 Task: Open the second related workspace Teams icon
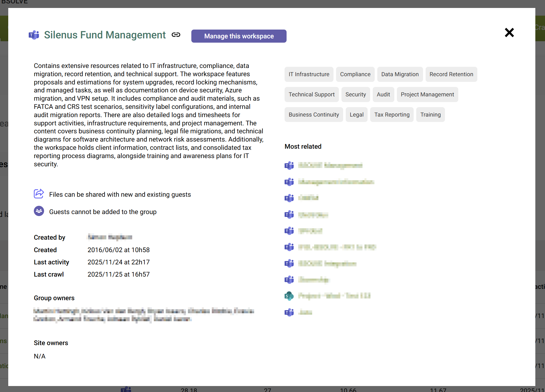tap(289, 182)
